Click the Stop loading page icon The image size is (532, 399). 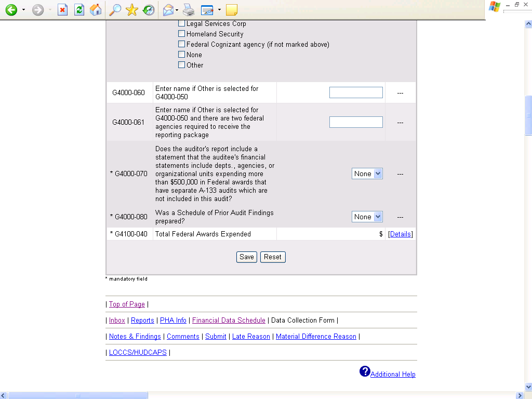(x=62, y=10)
